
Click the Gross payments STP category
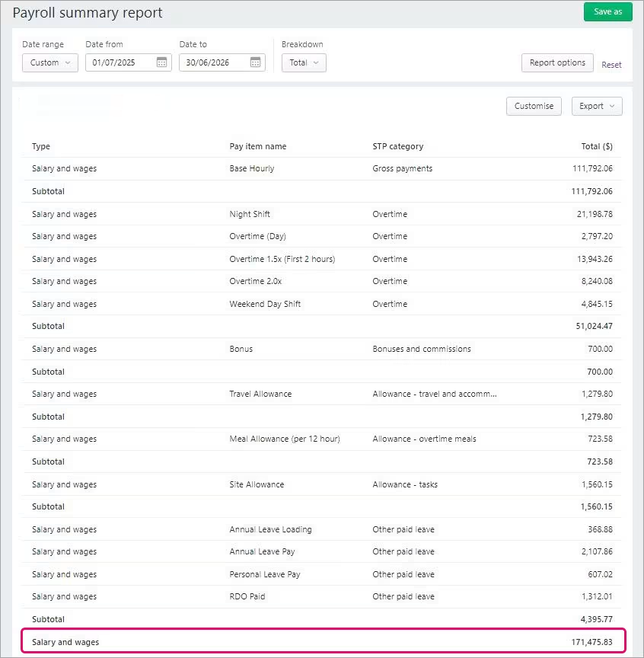click(x=403, y=169)
